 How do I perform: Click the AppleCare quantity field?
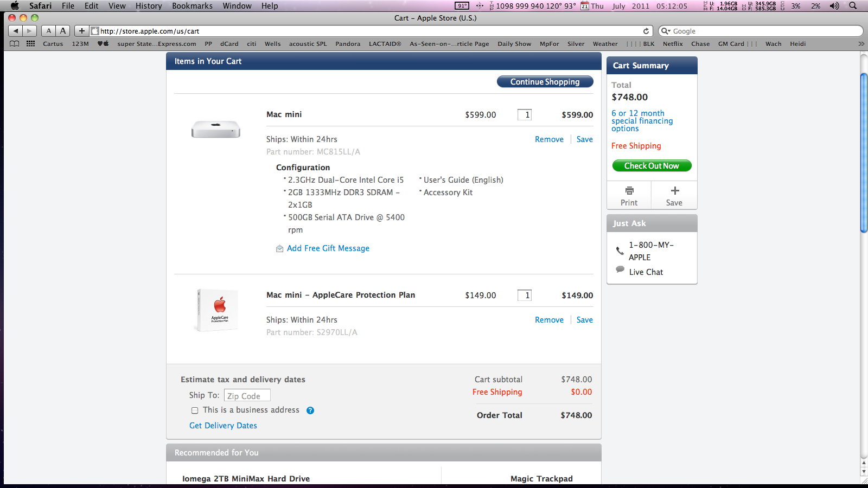tap(525, 296)
